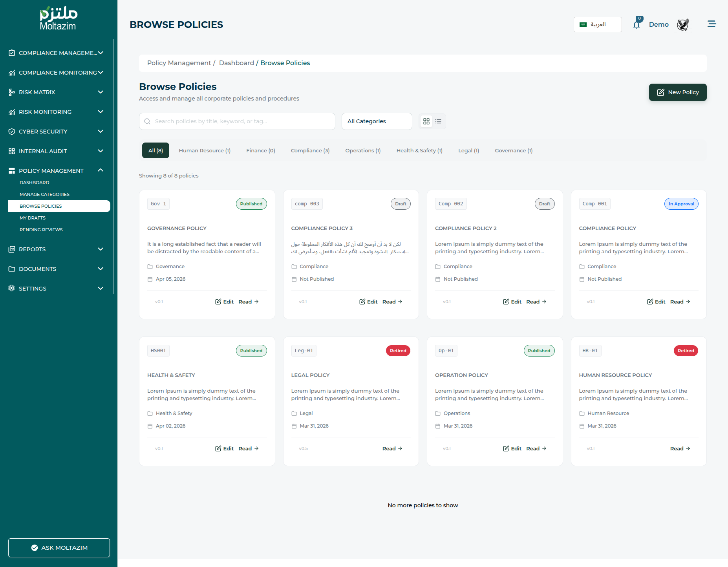Click the Ask Moltazim button
728x567 pixels.
tap(59, 548)
